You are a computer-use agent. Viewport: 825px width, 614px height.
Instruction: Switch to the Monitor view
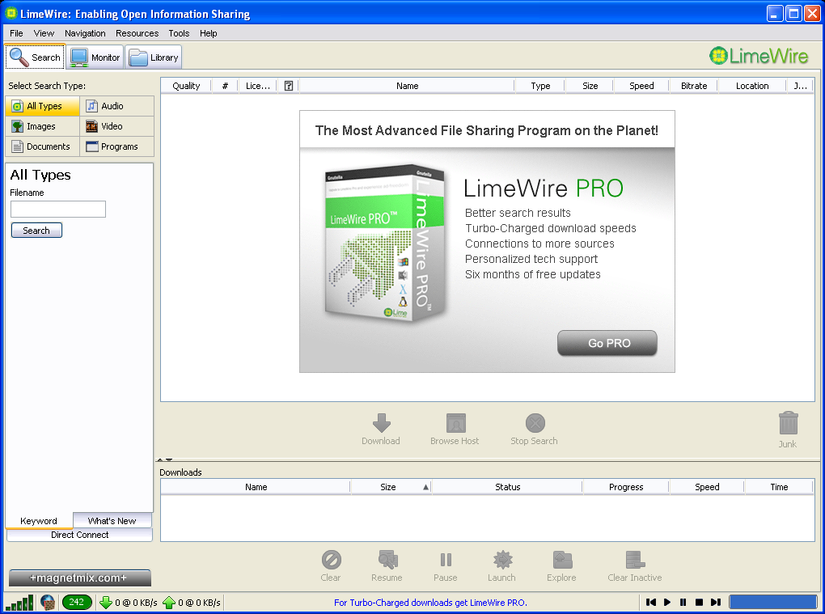click(94, 57)
